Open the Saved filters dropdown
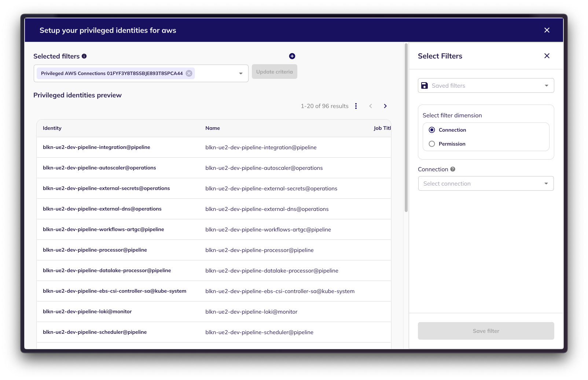This screenshot has height=380, width=588. (486, 85)
